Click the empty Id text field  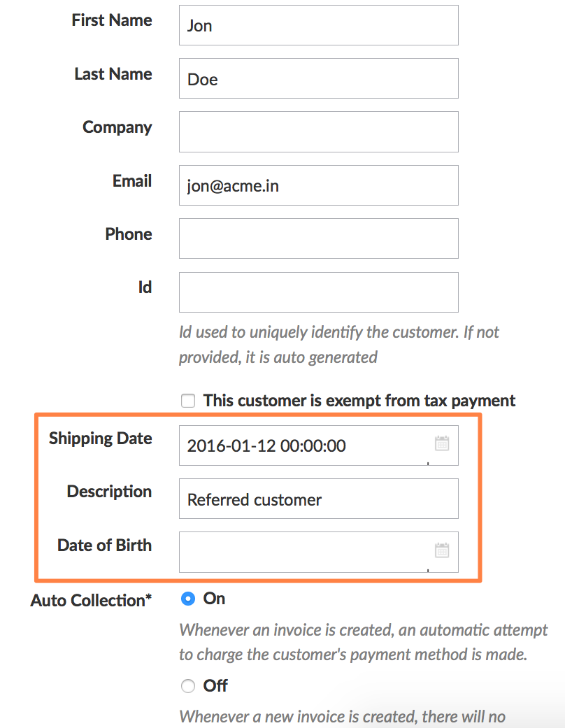[x=318, y=292]
